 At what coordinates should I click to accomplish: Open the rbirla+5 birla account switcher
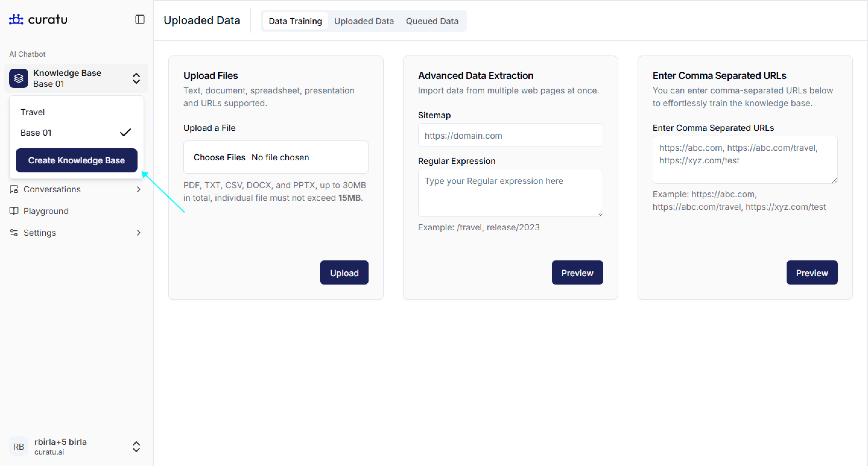click(136, 446)
